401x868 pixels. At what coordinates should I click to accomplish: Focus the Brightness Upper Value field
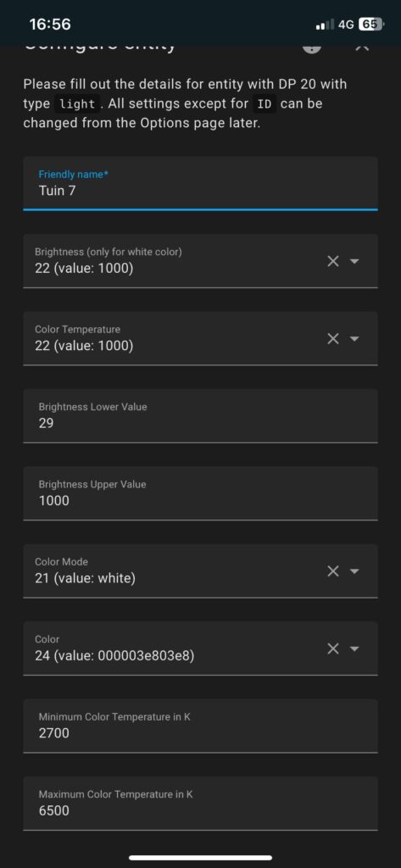click(200, 493)
